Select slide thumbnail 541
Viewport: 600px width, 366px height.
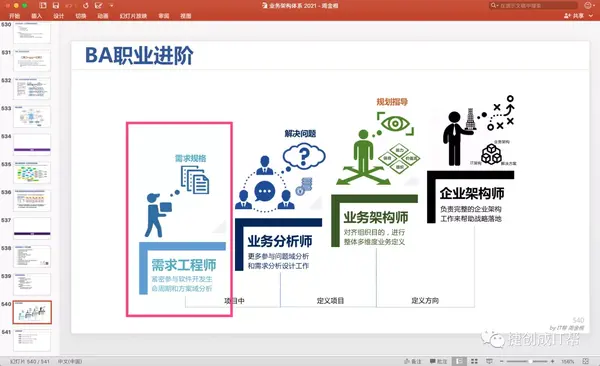32,340
